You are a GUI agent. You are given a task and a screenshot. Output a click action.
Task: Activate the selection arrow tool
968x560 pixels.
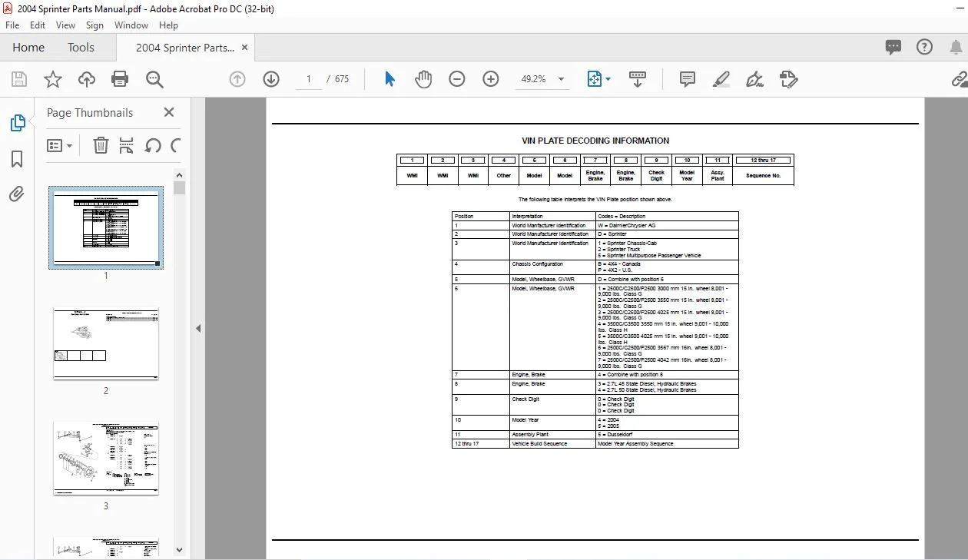click(x=390, y=79)
